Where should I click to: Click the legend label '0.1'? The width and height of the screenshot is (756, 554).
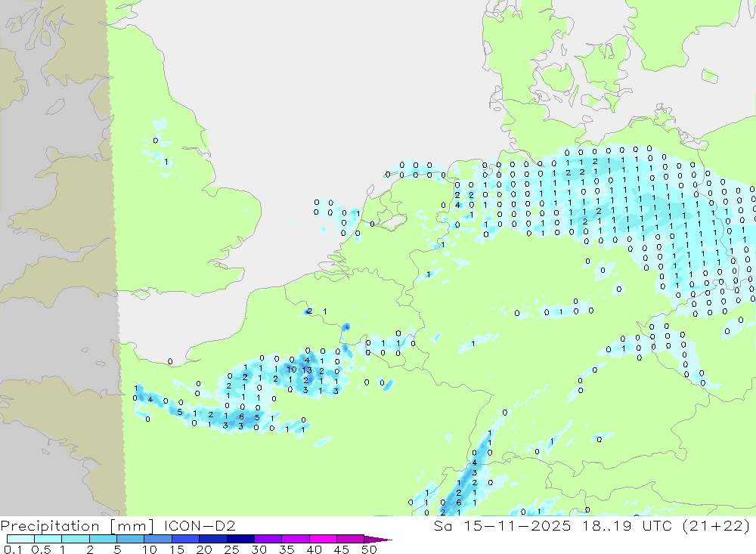[13, 549]
